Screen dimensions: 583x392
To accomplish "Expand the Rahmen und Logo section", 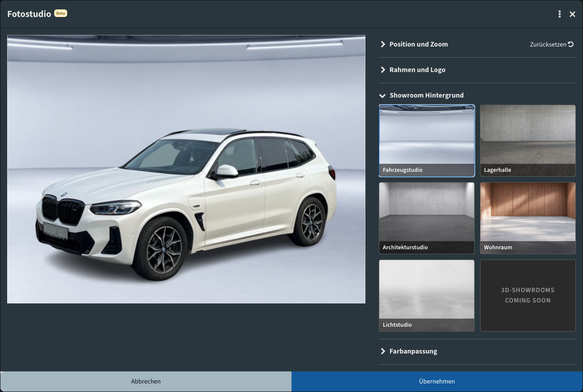I will (413, 70).
